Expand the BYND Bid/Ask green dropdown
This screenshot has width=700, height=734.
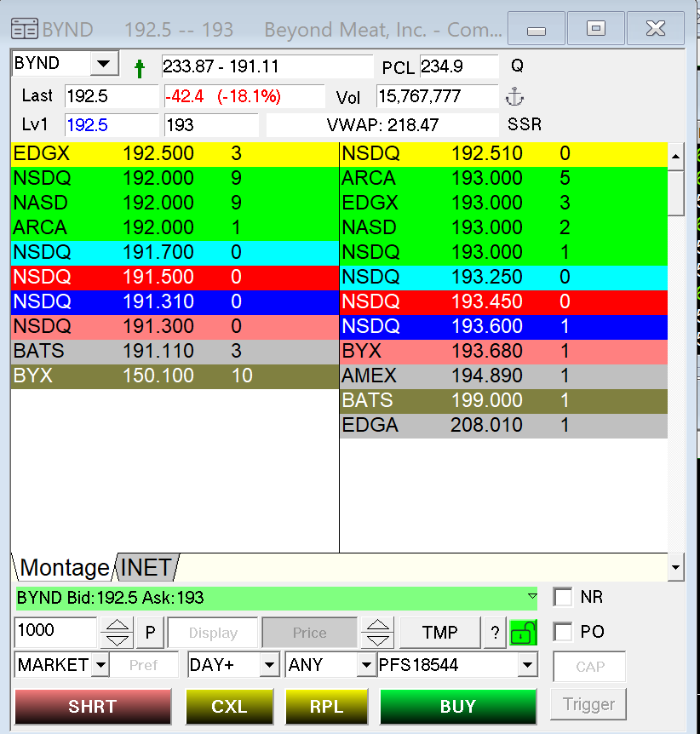click(532, 596)
